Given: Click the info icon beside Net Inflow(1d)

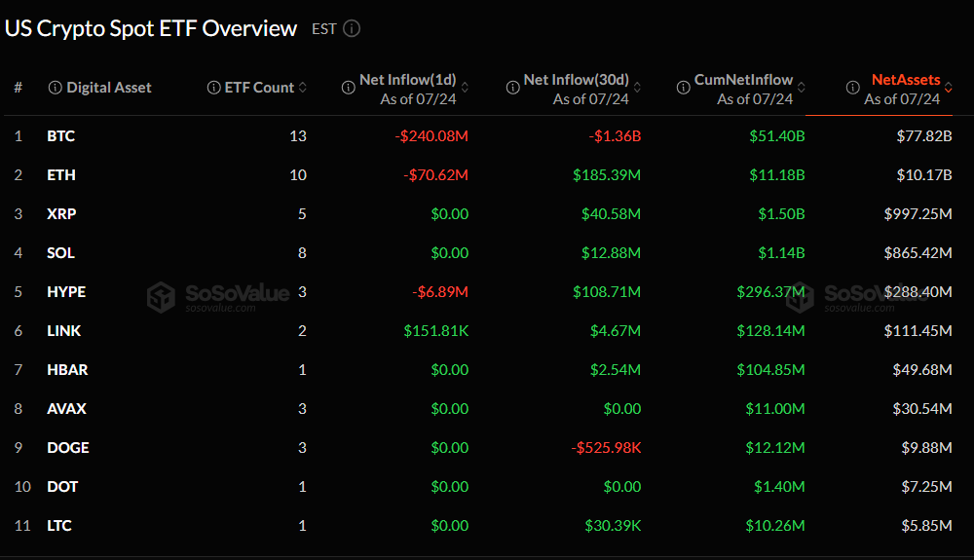Looking at the screenshot, I should pyautogui.click(x=349, y=88).
